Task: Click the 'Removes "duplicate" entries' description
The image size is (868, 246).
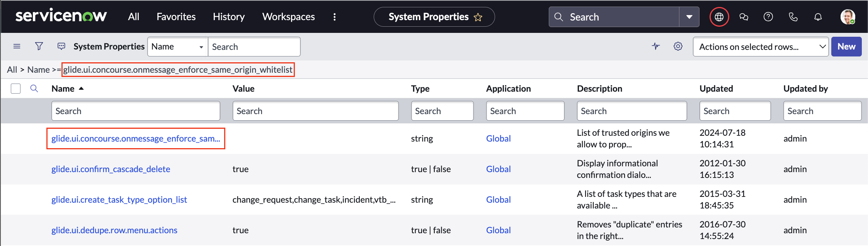Action: pyautogui.click(x=630, y=230)
